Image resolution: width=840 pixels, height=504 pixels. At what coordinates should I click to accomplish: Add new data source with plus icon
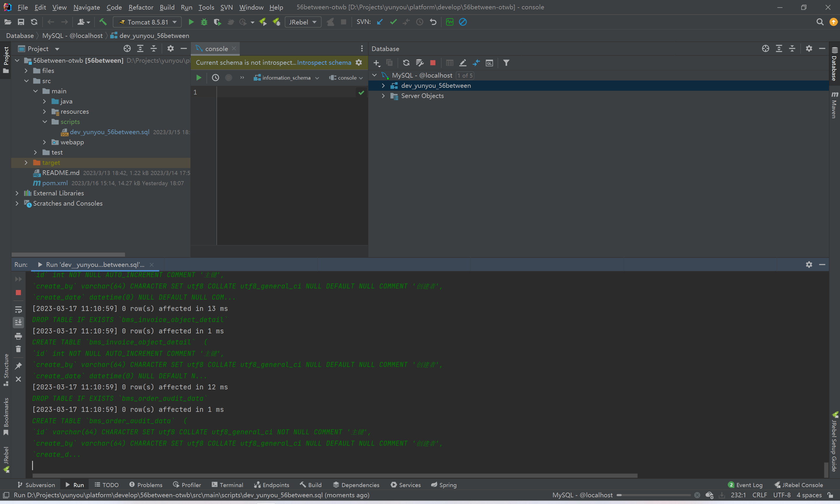[x=377, y=63]
